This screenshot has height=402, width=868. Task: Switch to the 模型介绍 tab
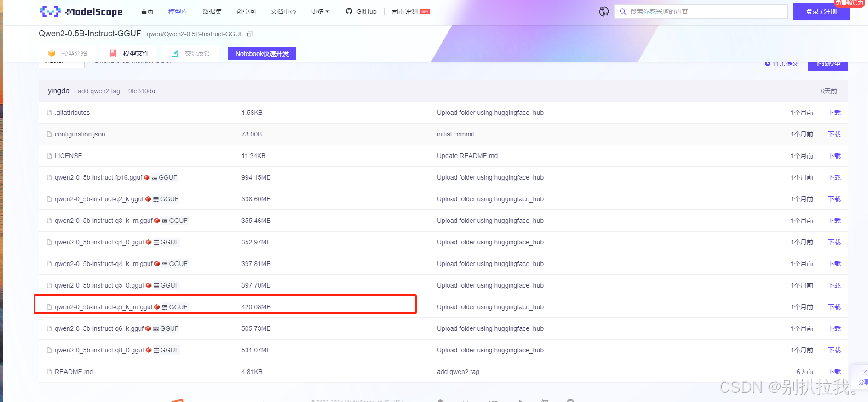tap(68, 53)
